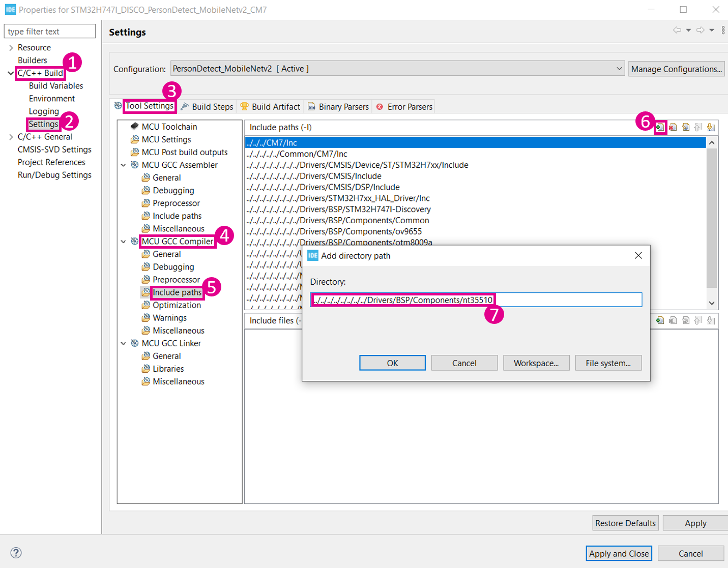728x568 pixels.
Task: Click the File system... button
Action: point(608,363)
